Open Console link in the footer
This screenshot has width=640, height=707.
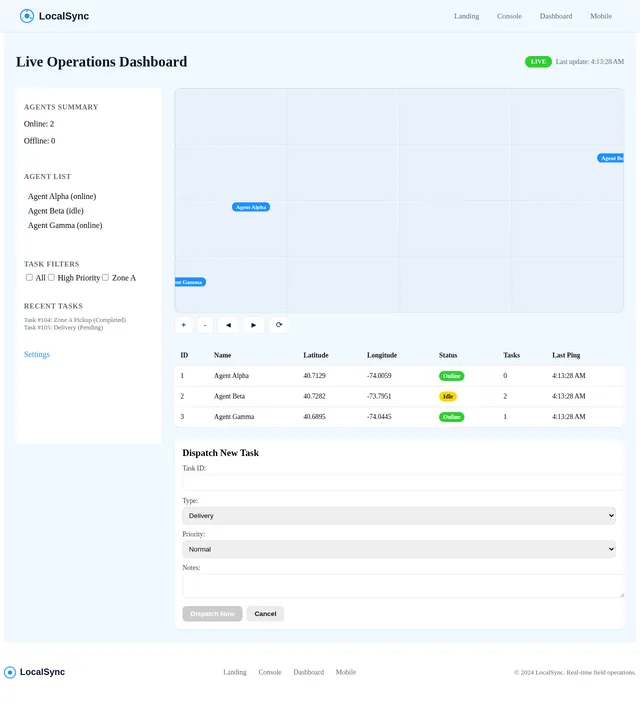(270, 672)
